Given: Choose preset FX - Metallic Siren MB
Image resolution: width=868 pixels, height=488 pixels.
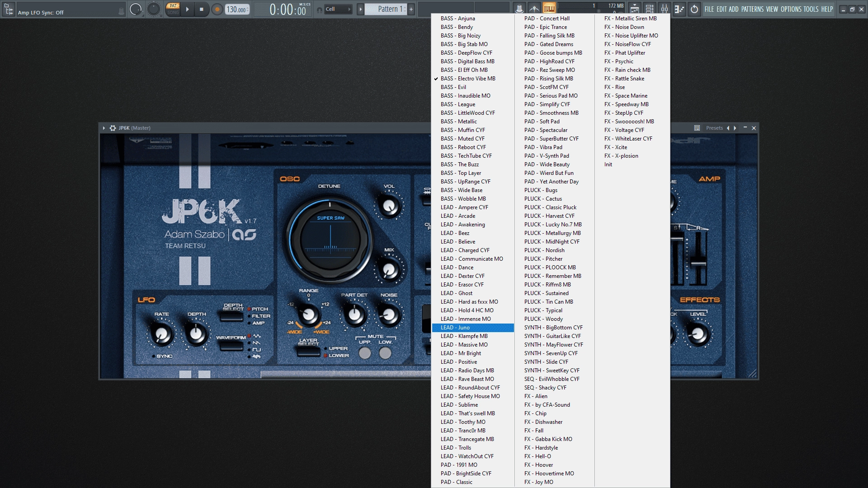Looking at the screenshot, I should (632, 19).
